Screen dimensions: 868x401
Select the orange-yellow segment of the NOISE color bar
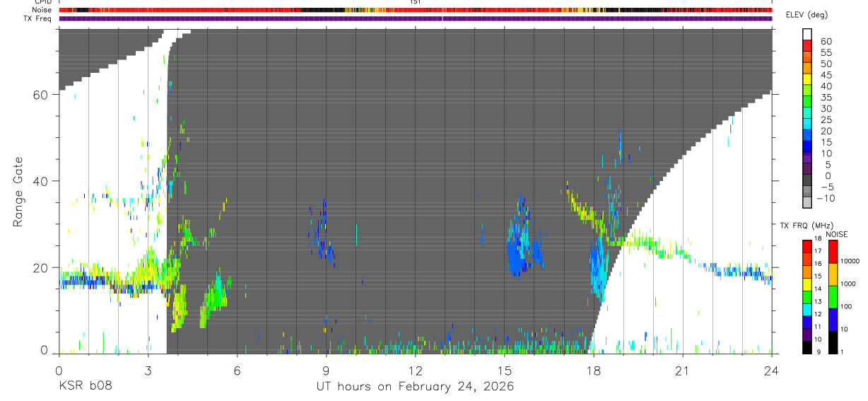tap(832, 274)
